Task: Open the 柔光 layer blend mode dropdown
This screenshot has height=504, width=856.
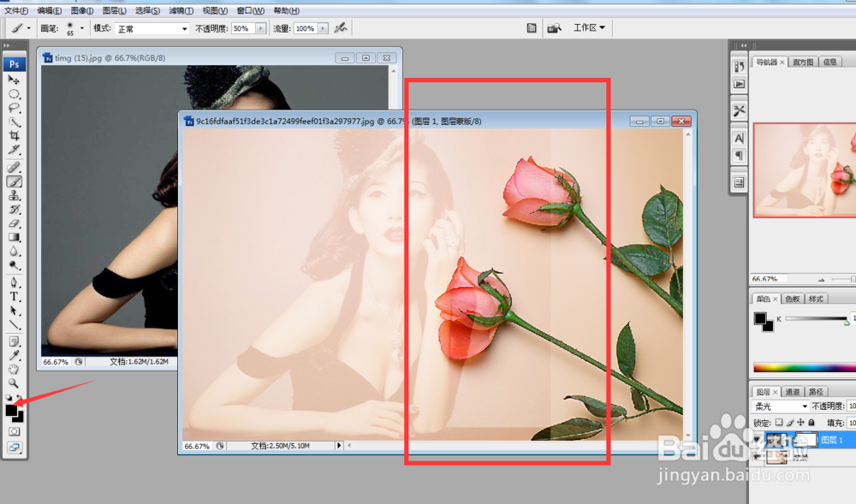Action: [781, 406]
